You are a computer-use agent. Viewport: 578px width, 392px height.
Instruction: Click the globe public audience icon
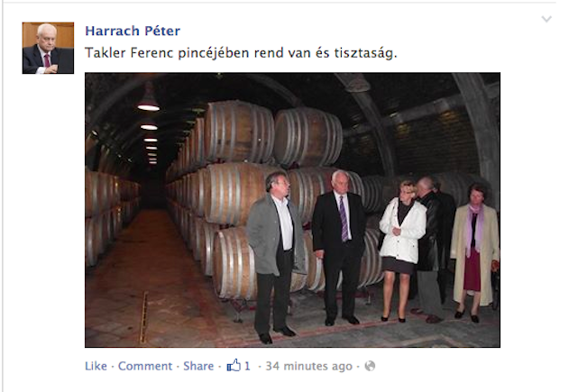coord(370,366)
